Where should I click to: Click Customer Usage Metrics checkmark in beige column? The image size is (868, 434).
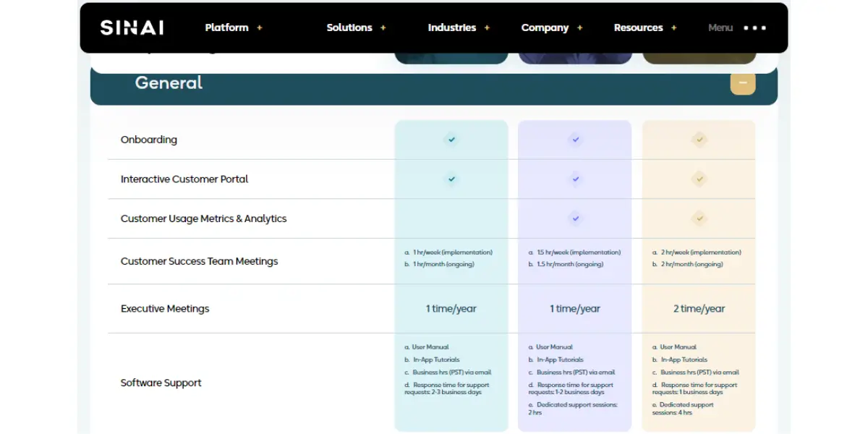pos(699,218)
